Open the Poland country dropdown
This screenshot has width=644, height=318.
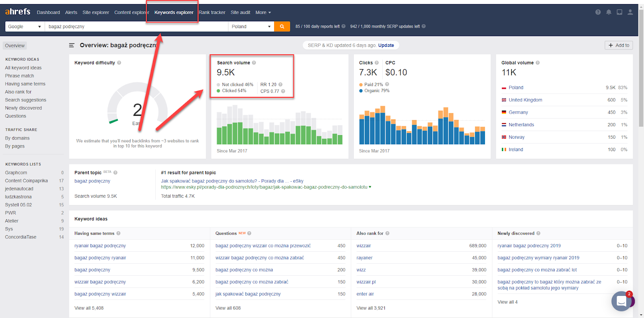coord(251,27)
